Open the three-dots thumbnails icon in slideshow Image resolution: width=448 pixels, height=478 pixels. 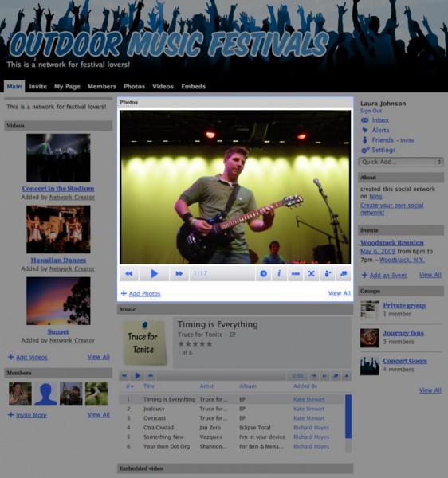click(295, 273)
